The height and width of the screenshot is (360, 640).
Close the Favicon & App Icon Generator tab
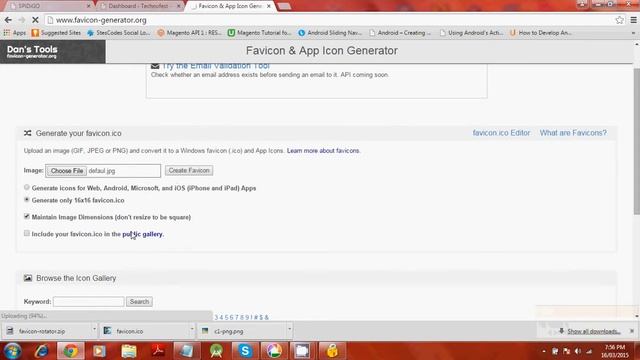pos(269,6)
